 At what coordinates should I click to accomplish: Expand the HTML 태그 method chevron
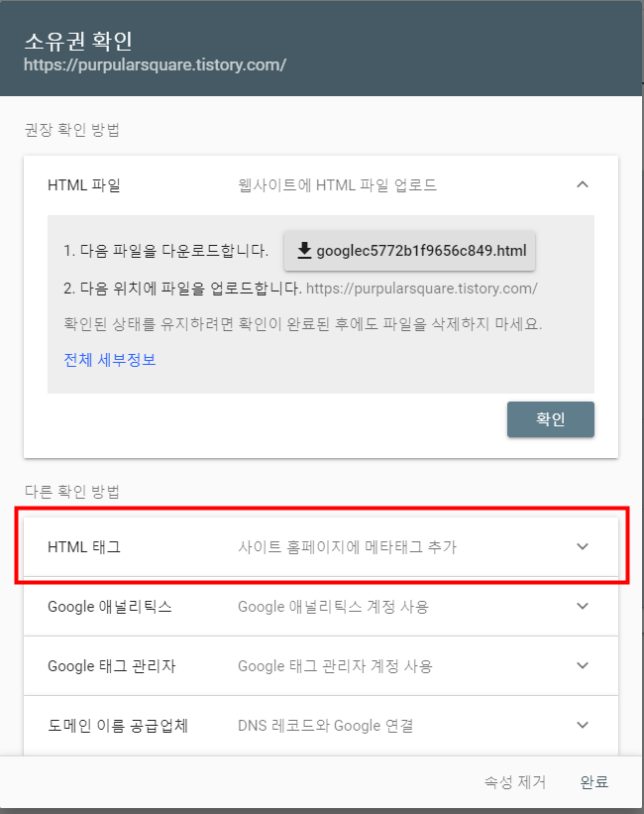click(583, 546)
